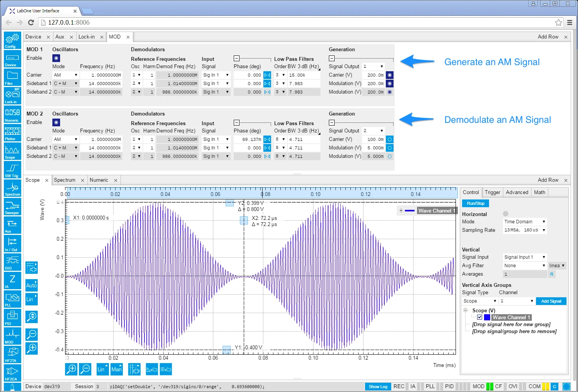Uncheck the Wave Channel 1 checkbox

[x=479, y=317]
